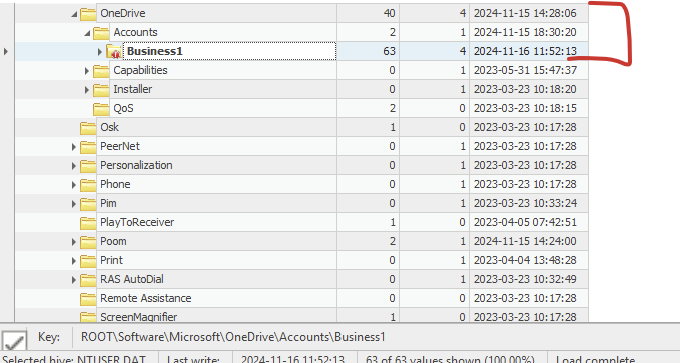The image size is (680, 363).
Task: Click the Accounts folder icon
Action: point(101,33)
